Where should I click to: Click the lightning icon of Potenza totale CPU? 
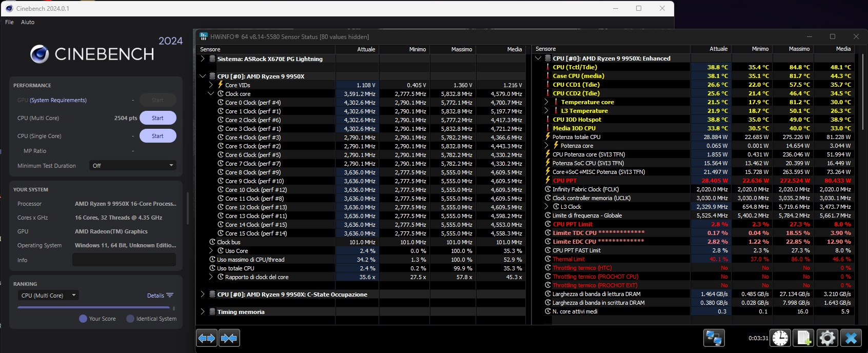click(x=548, y=136)
